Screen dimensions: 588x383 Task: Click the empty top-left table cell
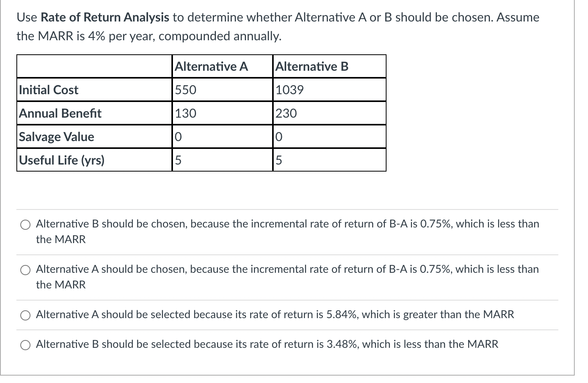(x=94, y=66)
